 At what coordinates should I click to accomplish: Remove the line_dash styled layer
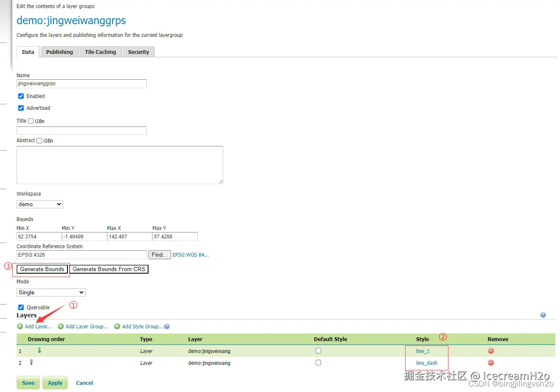click(x=491, y=363)
